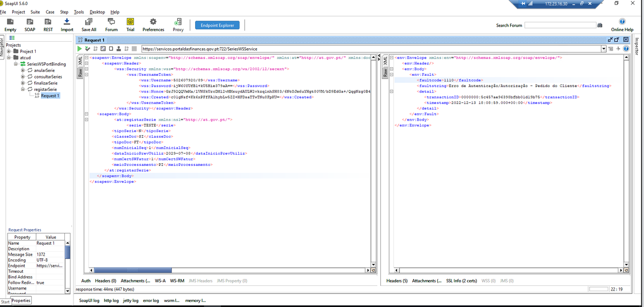The height and width of the screenshot is (307, 644).
Task: Open the http log tab
Action: [112, 300]
